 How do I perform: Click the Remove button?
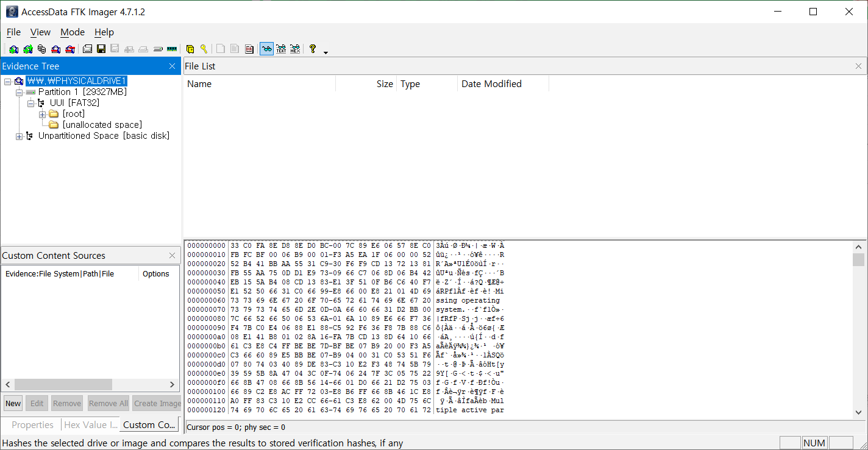tap(67, 403)
